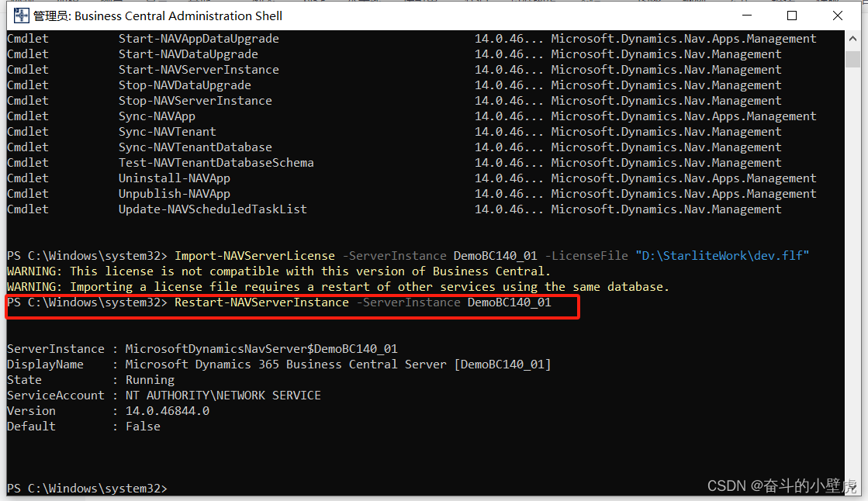
Task: Click the Sync-NAVTenantDatabase cmdlet entry
Action: [x=195, y=147]
